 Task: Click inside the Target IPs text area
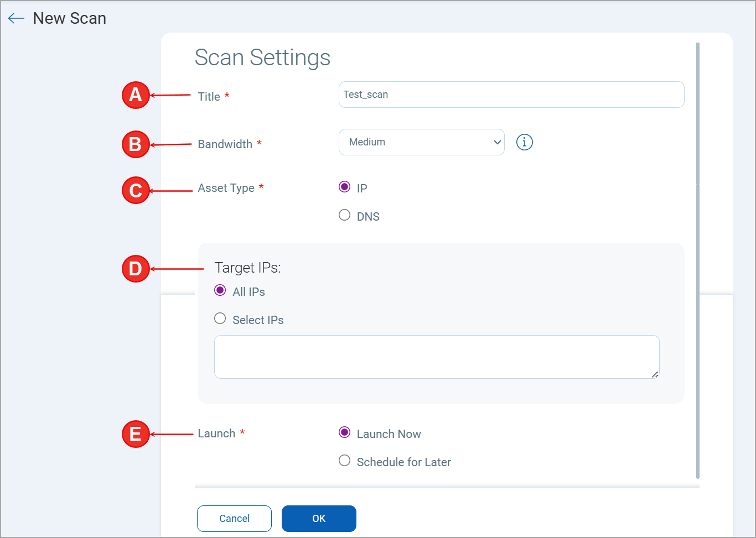tap(436, 357)
